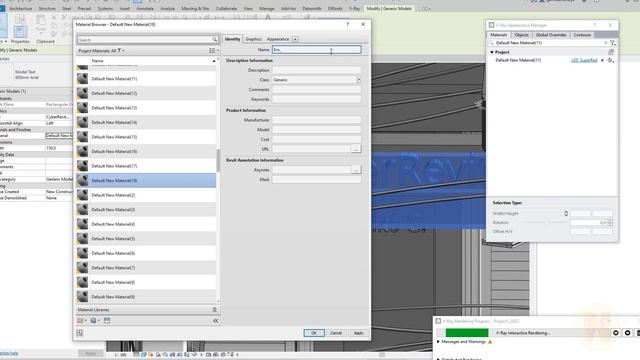Click the V-Ray Appearance Manager search box
This screenshot has height=360, width=640.
[x=548, y=42]
